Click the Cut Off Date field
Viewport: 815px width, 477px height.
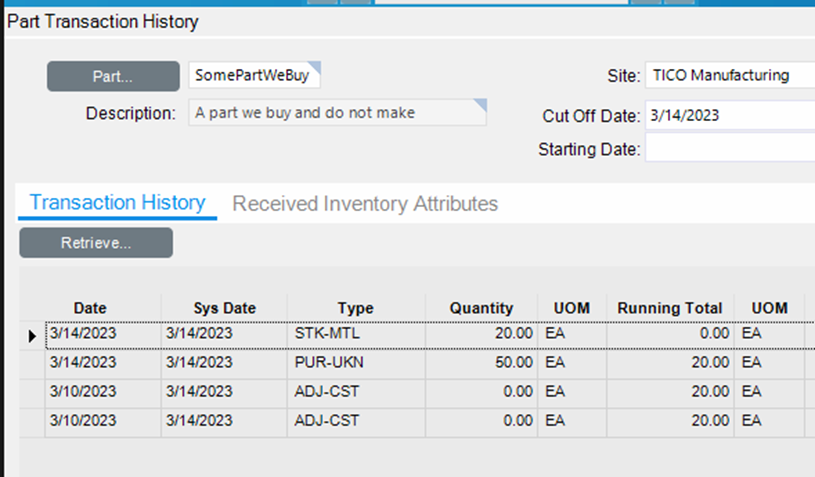click(730, 115)
